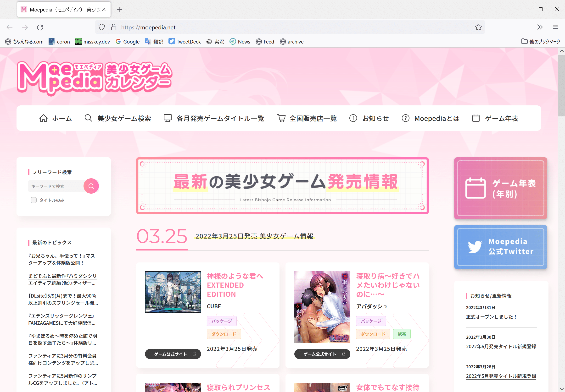Screen dimensions: 565x392
Task: Close the Moepedia browser tab
Action: (x=104, y=10)
